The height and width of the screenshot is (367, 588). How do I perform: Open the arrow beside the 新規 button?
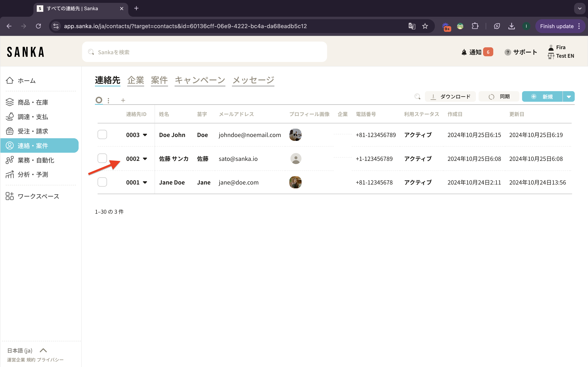pyautogui.click(x=569, y=97)
